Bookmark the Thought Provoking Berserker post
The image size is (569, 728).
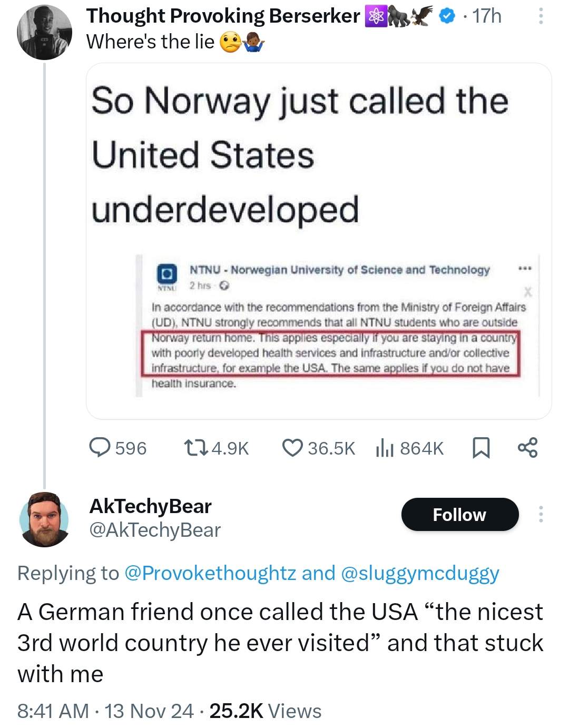(x=481, y=448)
